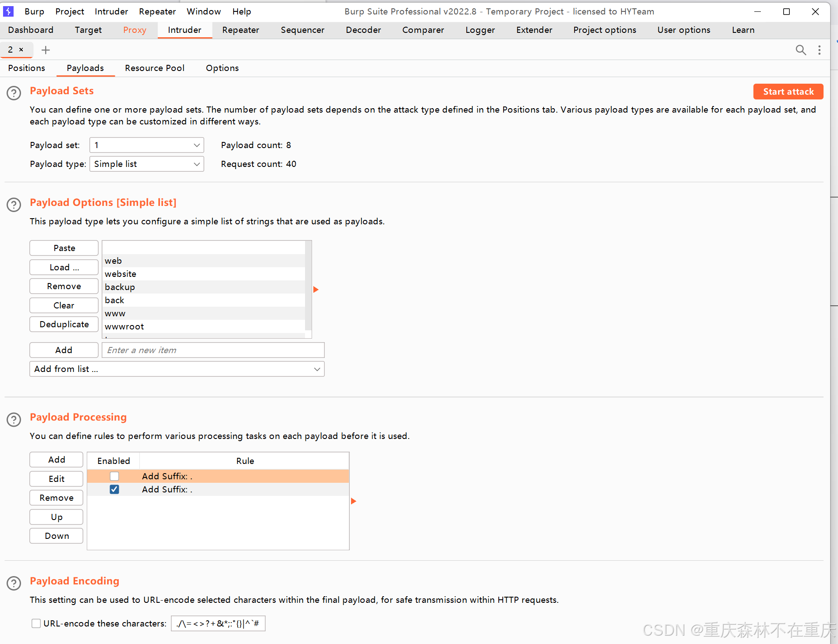Switch to the Proxy tab
Image resolution: width=838 pixels, height=644 pixels.
point(135,30)
